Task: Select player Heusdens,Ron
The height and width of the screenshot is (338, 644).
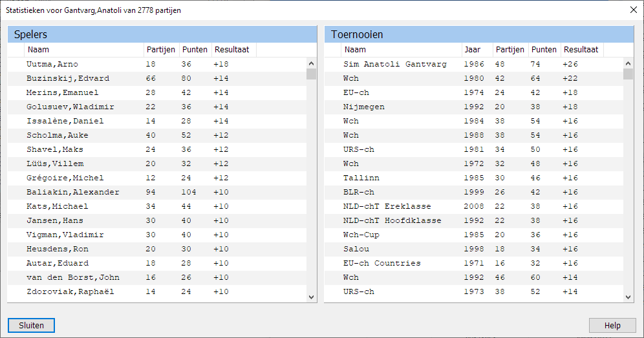Action: (157, 249)
